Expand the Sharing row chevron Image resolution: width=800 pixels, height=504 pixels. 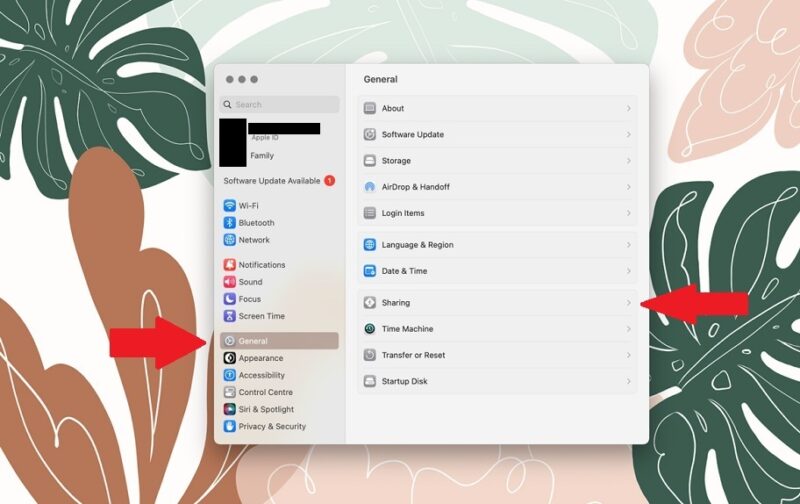coord(629,303)
